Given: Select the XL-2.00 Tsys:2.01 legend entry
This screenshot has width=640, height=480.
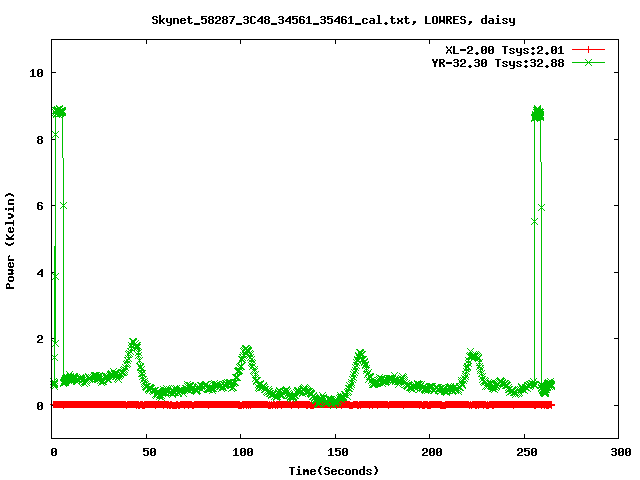Looking at the screenshot, I should [x=505, y=50].
